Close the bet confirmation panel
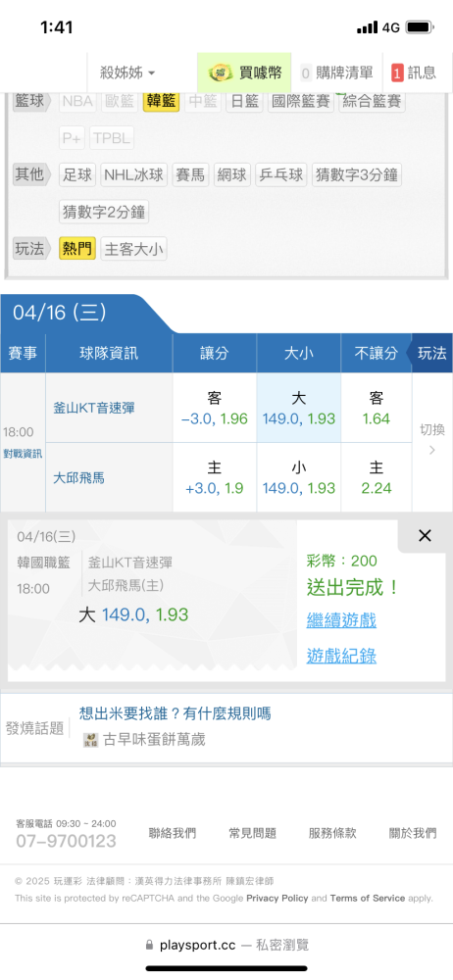453x980 pixels. click(425, 536)
